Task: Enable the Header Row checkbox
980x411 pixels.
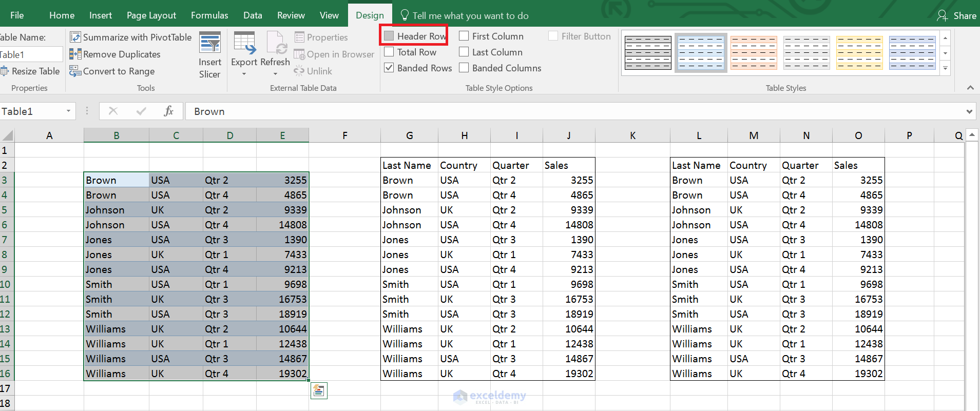Action: pyautogui.click(x=389, y=36)
